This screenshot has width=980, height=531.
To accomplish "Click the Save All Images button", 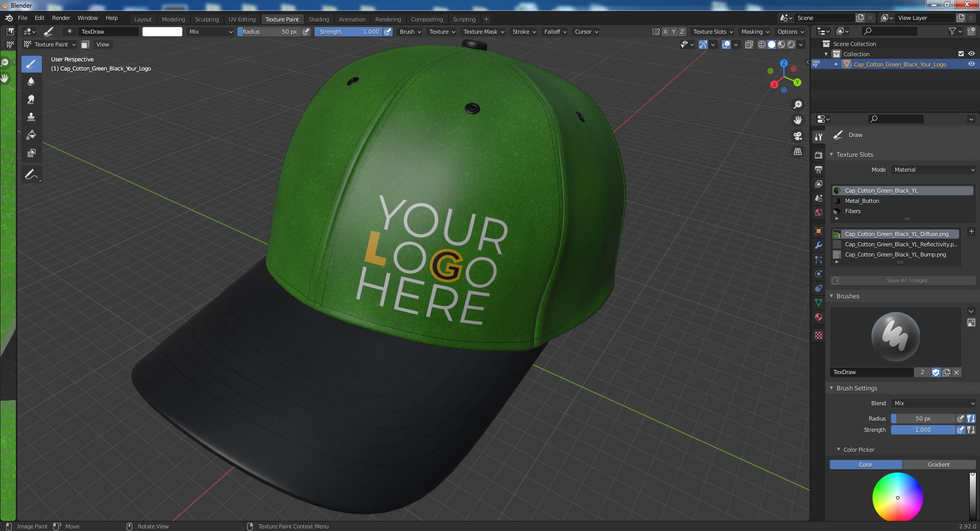I will (903, 281).
